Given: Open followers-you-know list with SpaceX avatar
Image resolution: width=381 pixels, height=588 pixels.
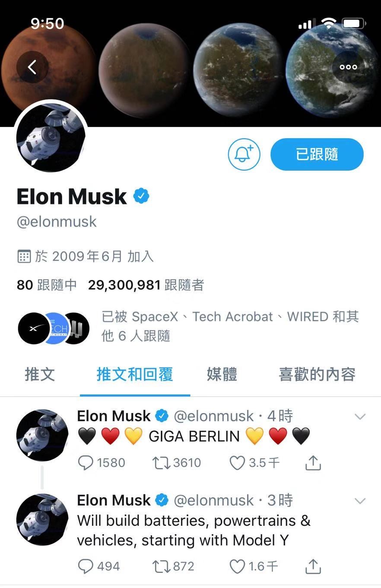Looking at the screenshot, I should (x=189, y=326).
